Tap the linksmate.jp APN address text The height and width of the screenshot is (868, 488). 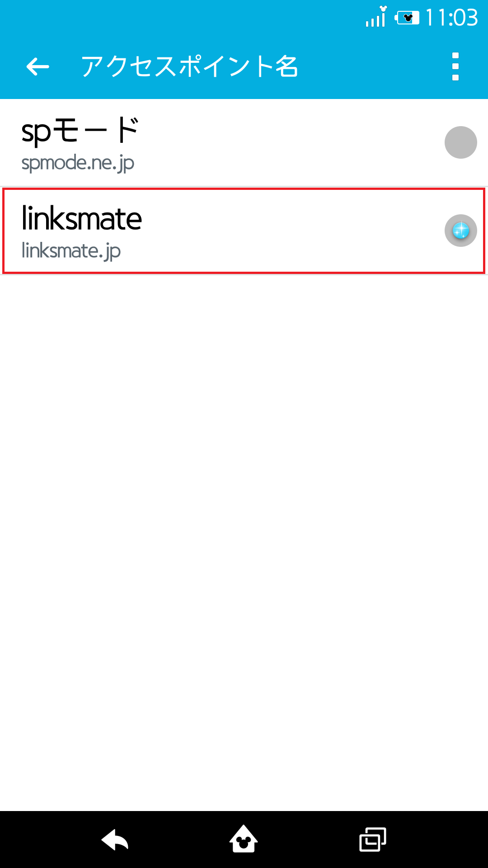(71, 251)
